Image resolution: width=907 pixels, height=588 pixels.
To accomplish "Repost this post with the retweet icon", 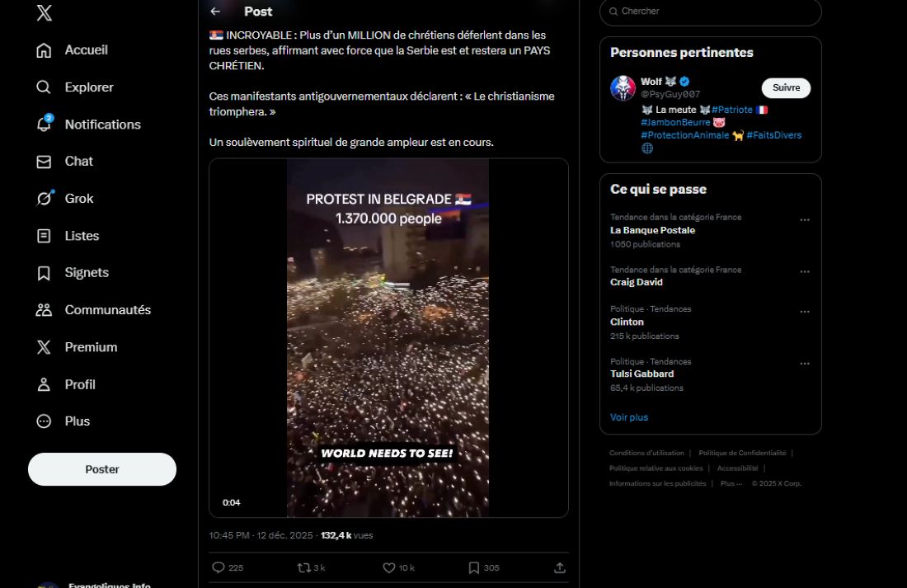I will [303, 567].
